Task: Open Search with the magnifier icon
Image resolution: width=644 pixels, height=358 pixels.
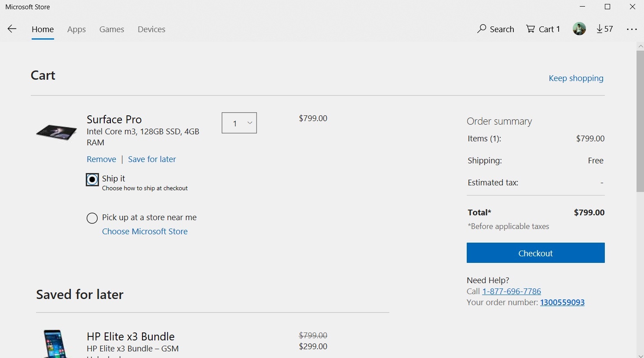Action: 482,29
